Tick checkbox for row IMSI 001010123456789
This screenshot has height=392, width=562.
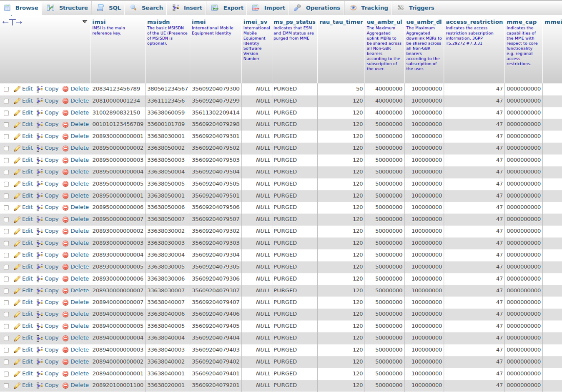(x=6, y=125)
